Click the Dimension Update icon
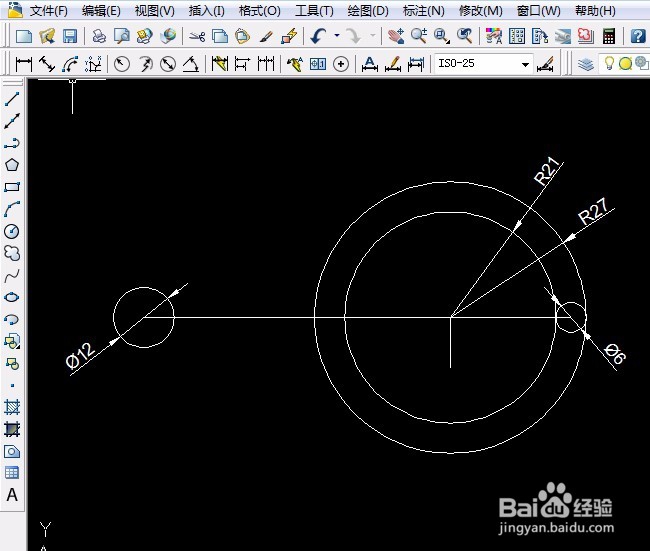The image size is (650, 551). [416, 64]
